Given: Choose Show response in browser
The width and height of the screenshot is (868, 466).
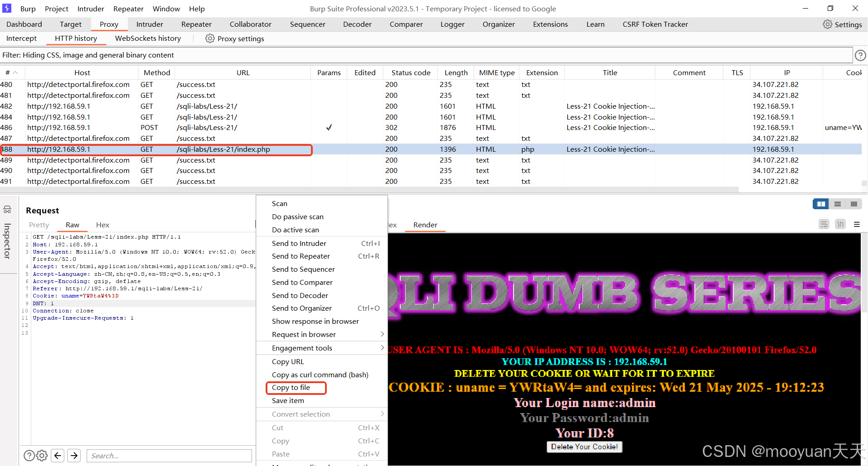Looking at the screenshot, I should tap(322, 321).
